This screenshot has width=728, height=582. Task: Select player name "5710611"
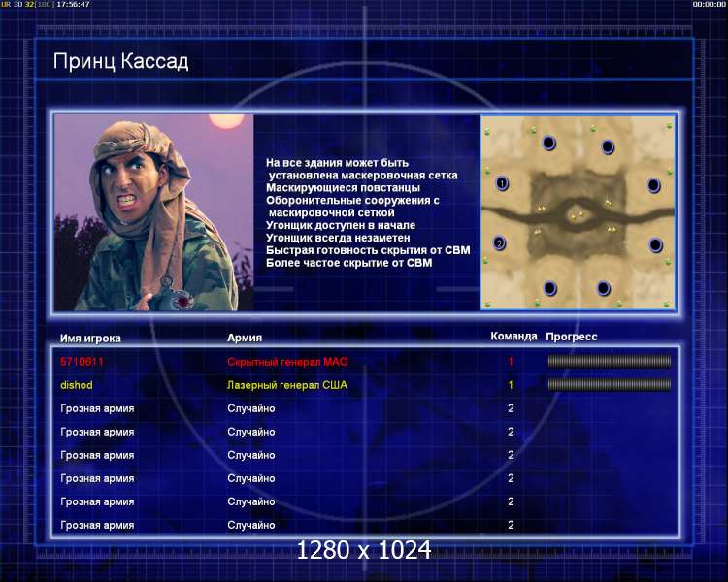(82, 362)
